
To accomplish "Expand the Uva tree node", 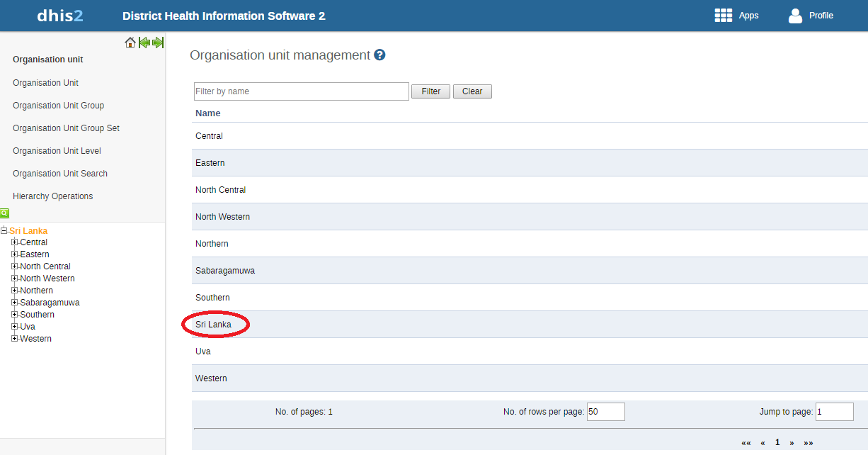I will tap(14, 327).
